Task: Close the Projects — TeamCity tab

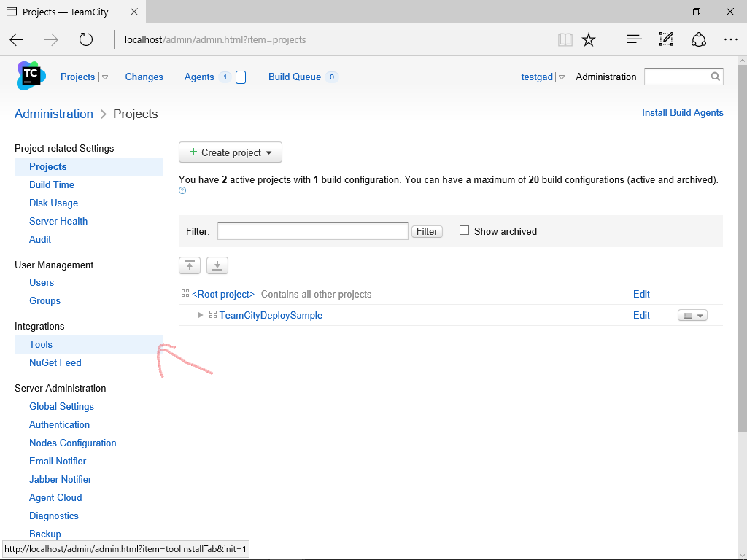Action: pos(134,12)
